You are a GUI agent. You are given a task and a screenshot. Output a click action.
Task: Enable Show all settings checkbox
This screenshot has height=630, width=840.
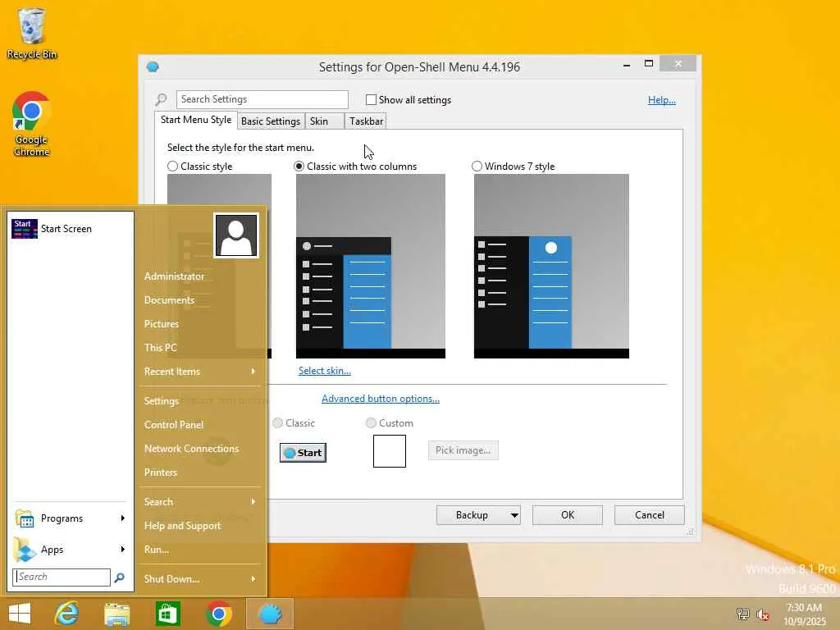point(371,99)
